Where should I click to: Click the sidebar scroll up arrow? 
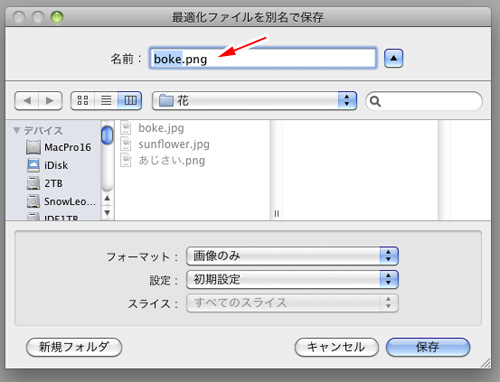(x=107, y=198)
